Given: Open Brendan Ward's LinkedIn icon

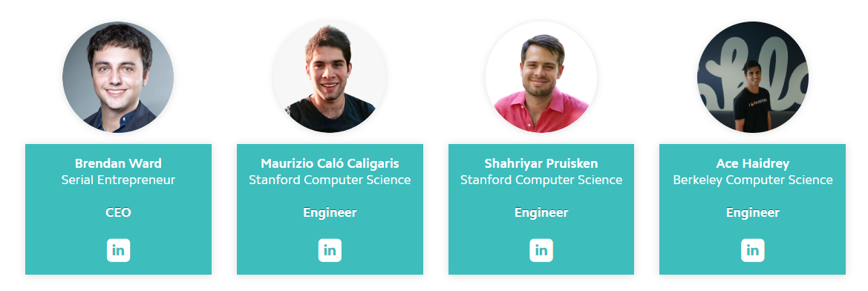Looking at the screenshot, I should coord(119,250).
